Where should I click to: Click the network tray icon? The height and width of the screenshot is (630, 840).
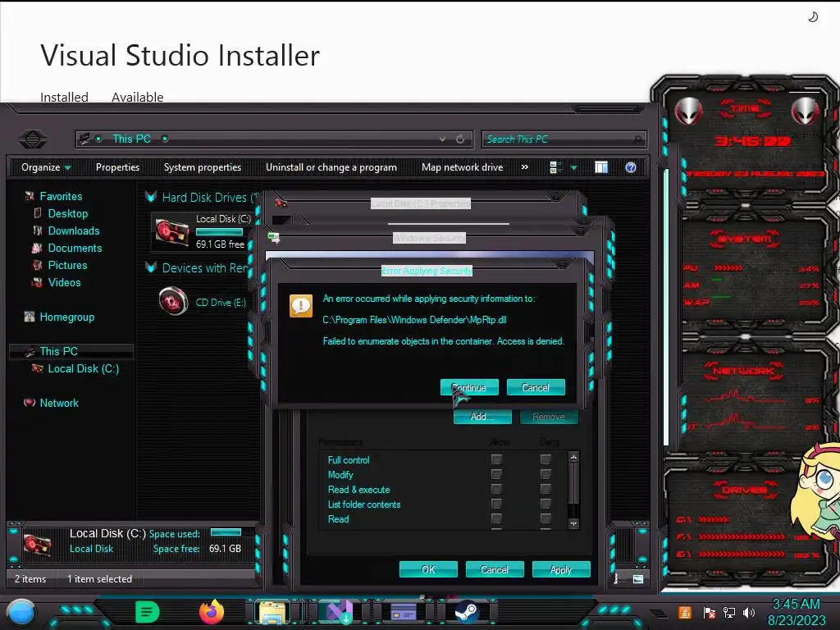[x=729, y=612]
